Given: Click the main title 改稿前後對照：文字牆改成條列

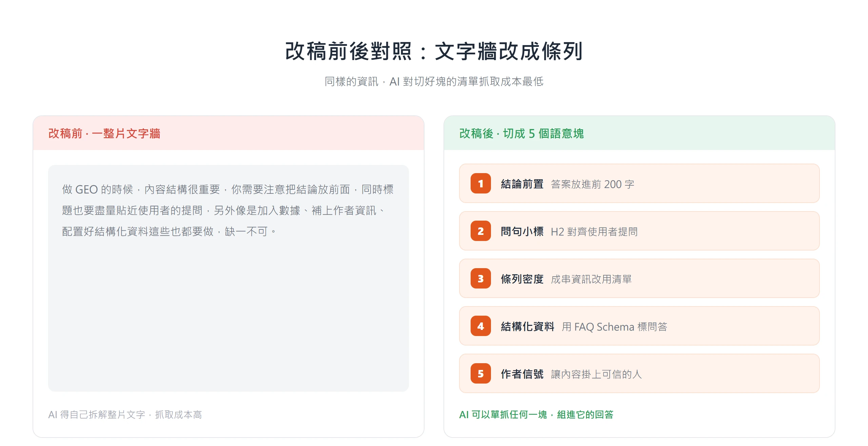Looking at the screenshot, I should [434, 51].
